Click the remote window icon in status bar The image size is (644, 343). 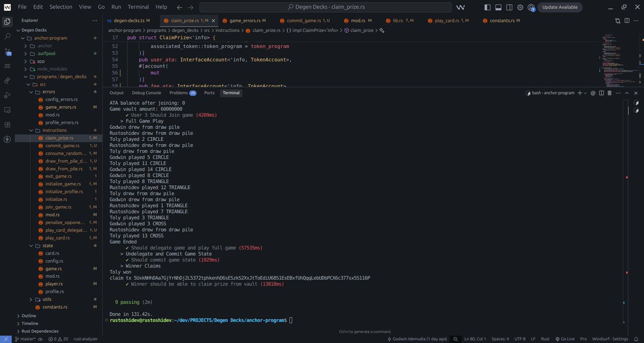tap(6, 339)
